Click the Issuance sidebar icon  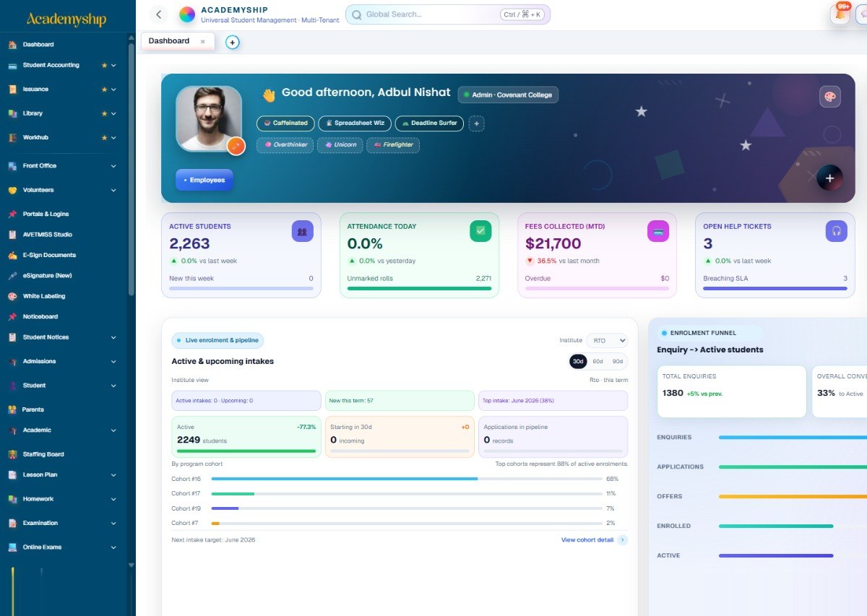(x=12, y=90)
